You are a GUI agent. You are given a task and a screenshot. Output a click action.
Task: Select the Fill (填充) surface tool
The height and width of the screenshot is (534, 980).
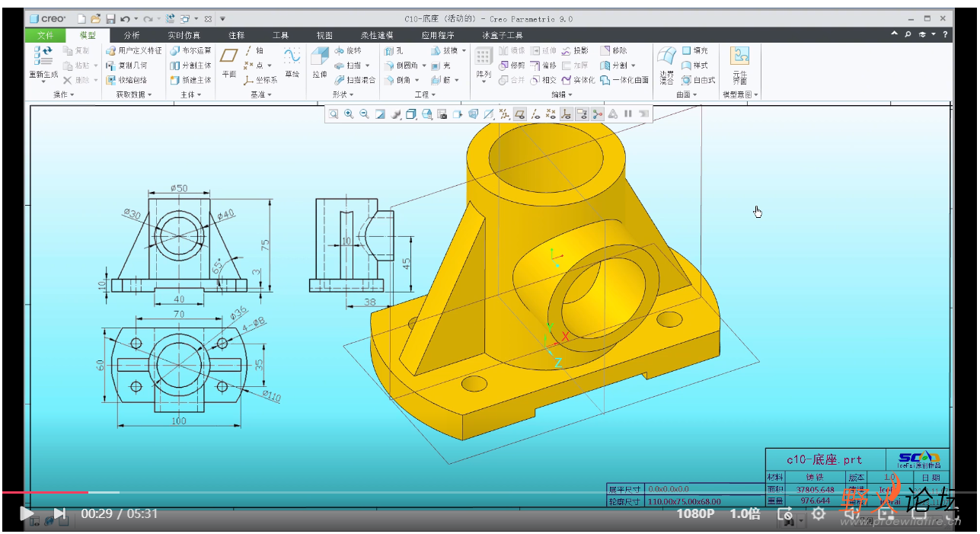click(694, 50)
